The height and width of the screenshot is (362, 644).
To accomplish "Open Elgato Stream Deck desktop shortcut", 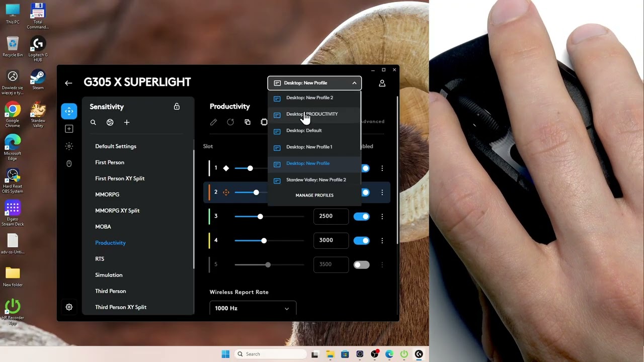I will pyautogui.click(x=13, y=213).
